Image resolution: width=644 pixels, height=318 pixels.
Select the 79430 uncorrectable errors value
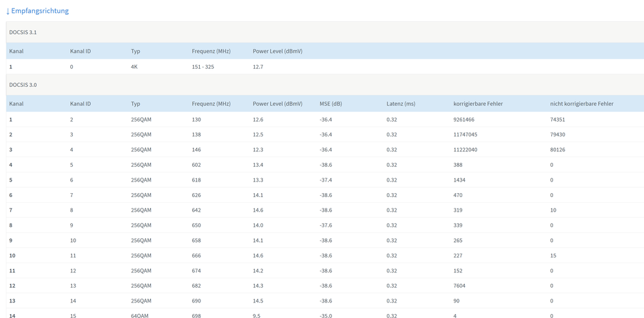click(558, 135)
